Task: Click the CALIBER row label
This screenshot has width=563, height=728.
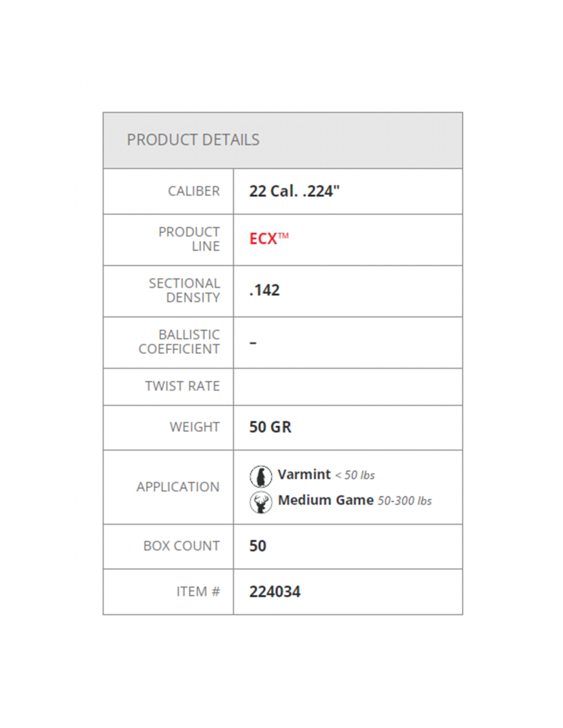Action: pyautogui.click(x=193, y=191)
